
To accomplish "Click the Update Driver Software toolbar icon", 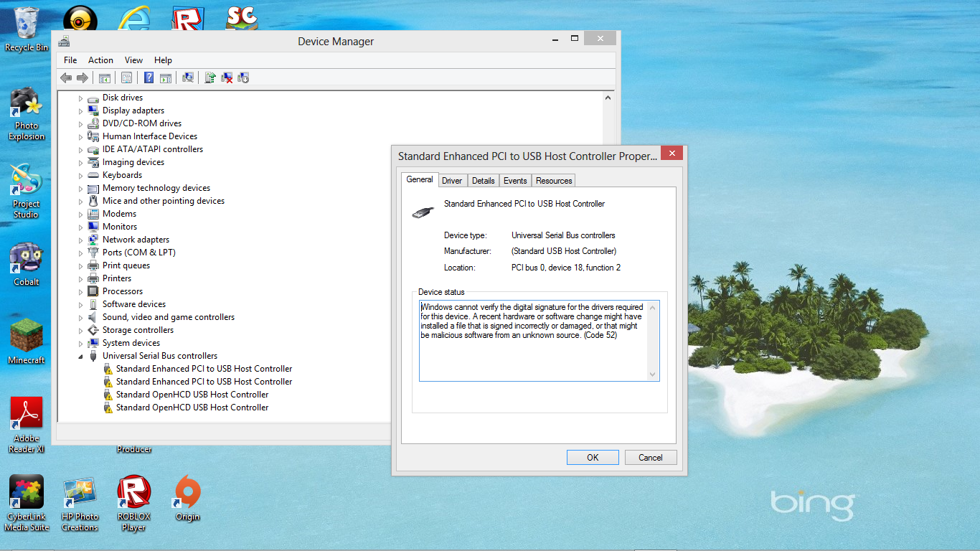I will pos(210,77).
